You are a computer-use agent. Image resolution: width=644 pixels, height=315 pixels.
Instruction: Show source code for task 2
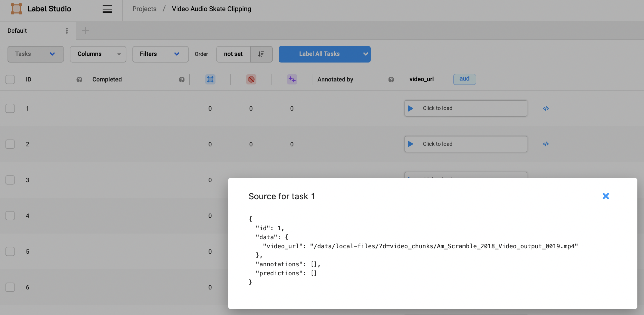click(546, 144)
